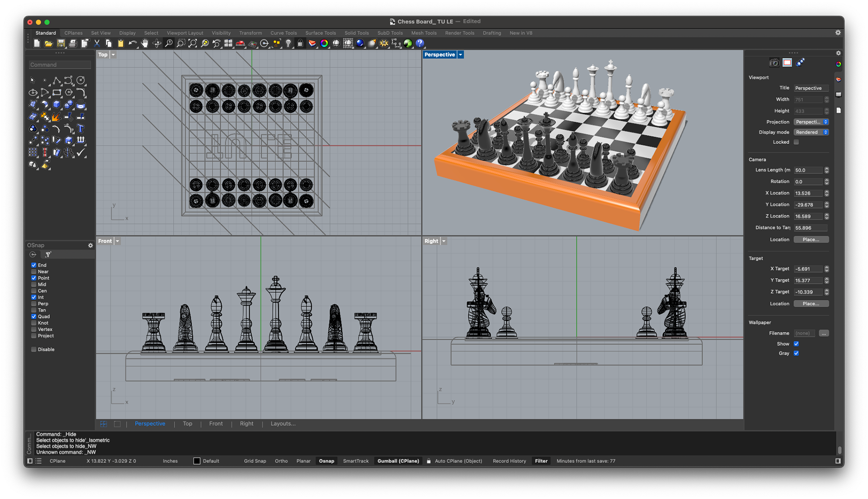Uncheck the Quad osnap checkbox
The image size is (868, 499).
34,317
